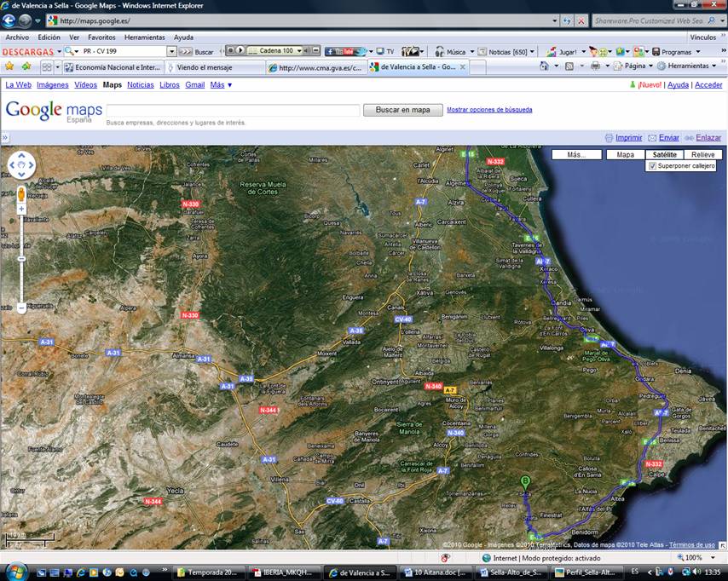Stop the radio player in the toolbar
This screenshot has height=581, width=728.
[230, 50]
